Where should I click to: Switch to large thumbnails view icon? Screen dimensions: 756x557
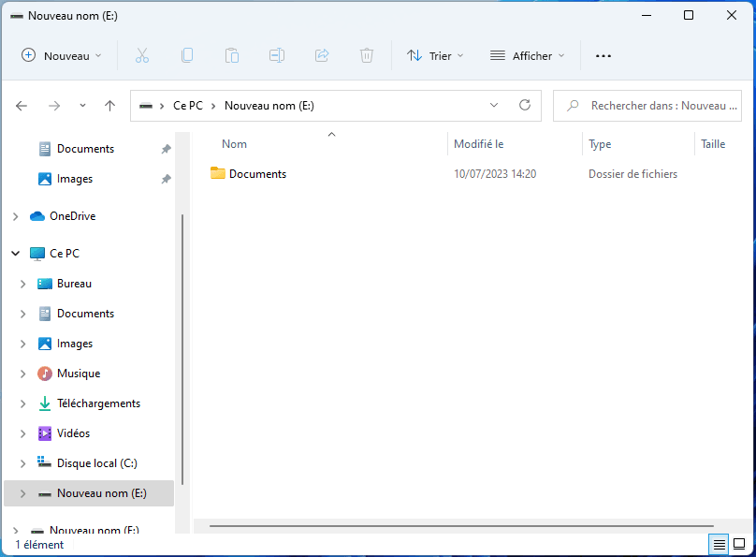click(x=739, y=545)
